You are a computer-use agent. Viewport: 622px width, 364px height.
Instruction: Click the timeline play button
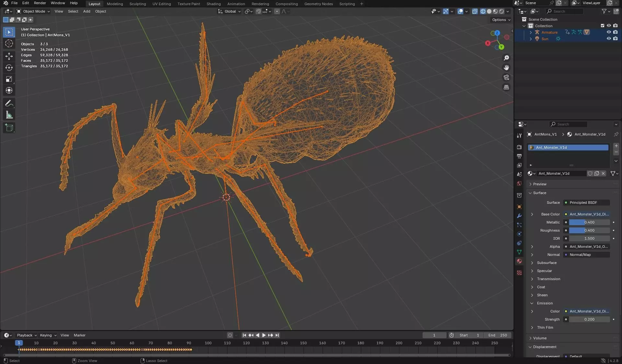click(x=264, y=335)
